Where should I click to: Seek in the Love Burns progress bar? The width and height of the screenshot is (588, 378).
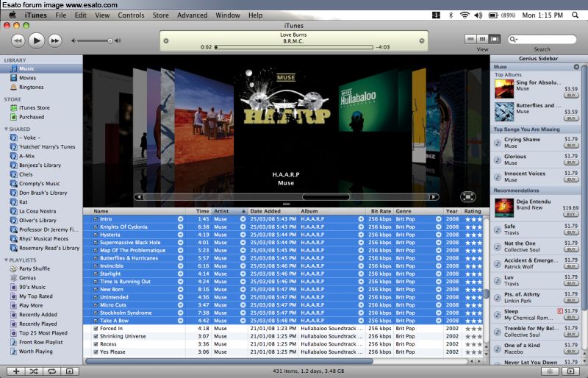coord(295,47)
